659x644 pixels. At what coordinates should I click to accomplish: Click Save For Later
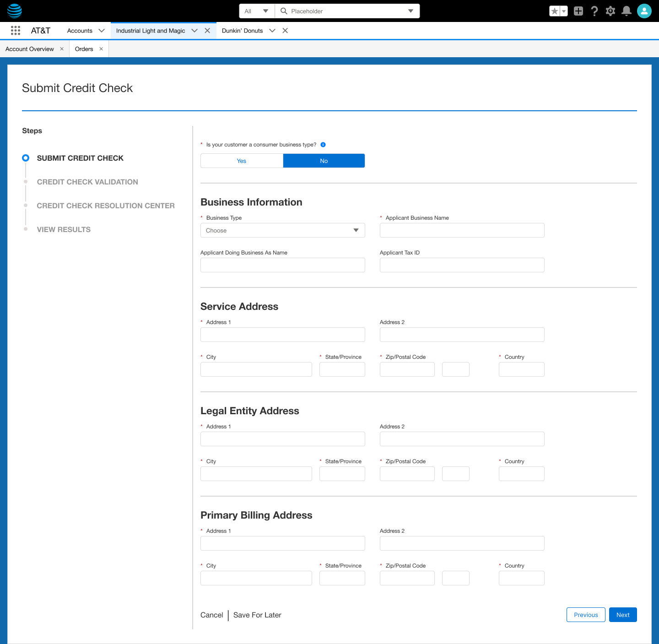[x=257, y=615]
